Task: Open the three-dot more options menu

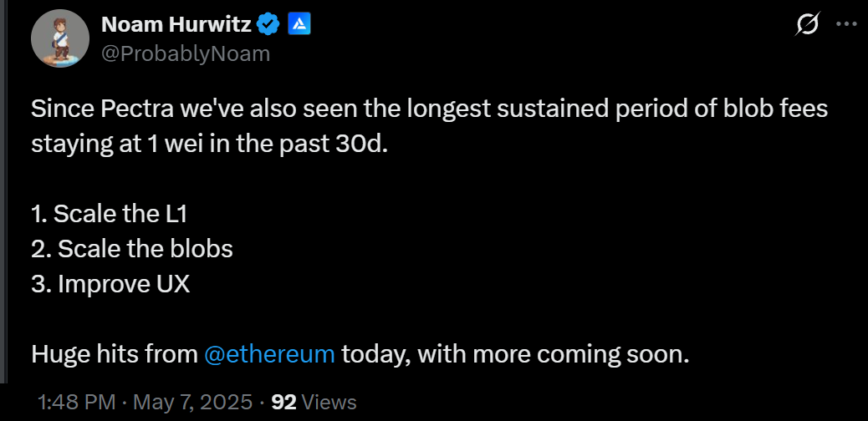Action: click(x=847, y=25)
